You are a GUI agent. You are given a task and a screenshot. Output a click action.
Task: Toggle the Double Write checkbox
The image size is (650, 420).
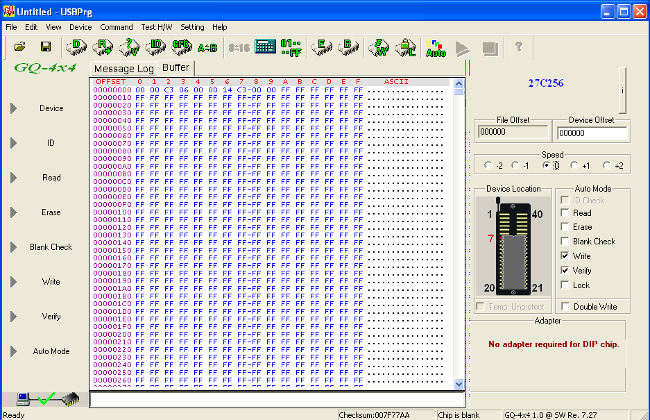click(565, 306)
